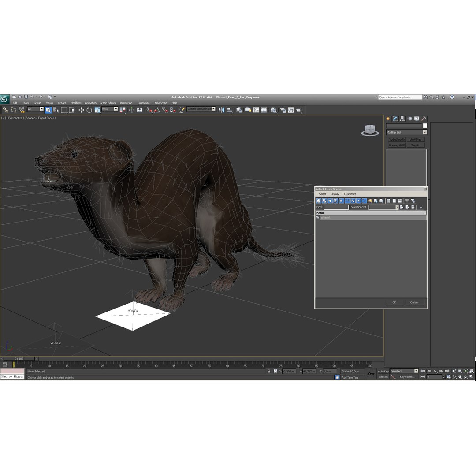Open the Graph Editors menu

pos(108,103)
